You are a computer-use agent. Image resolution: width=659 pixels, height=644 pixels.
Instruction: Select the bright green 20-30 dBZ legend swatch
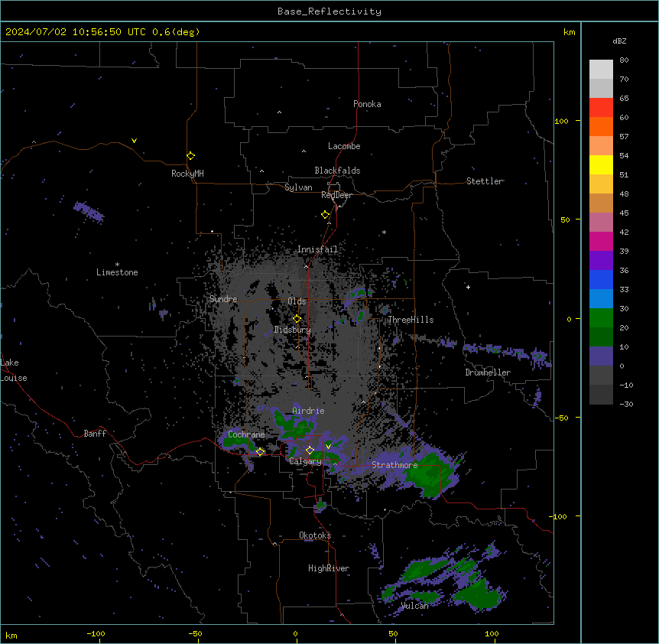pyautogui.click(x=601, y=318)
